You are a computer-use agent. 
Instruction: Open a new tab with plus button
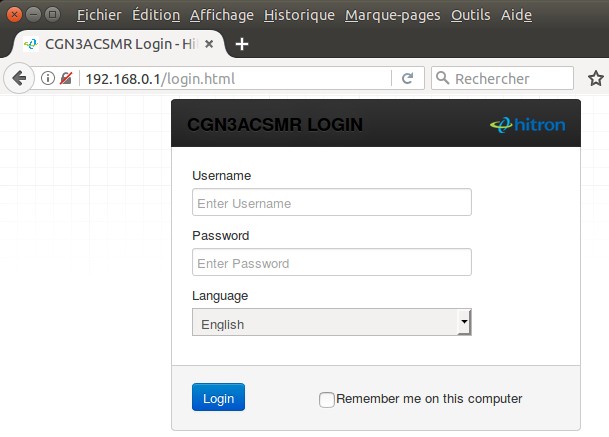(242, 44)
